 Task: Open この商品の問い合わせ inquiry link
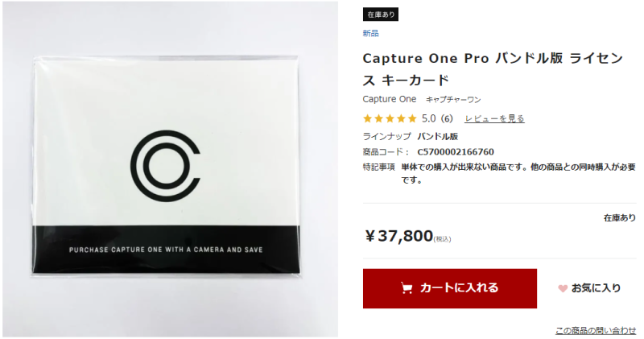(x=596, y=330)
